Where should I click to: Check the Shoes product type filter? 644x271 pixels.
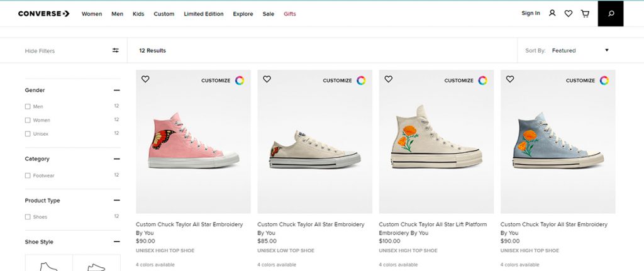(x=28, y=217)
